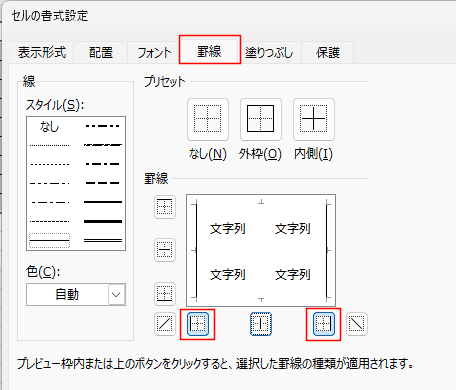Select the slanted dash-dot line style
This screenshot has width=456, height=390.
tap(103, 145)
